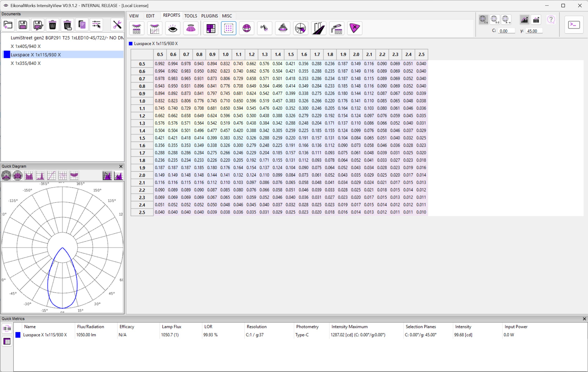Viewport: 588px width, 372px height.
Task: Toggle A-alpha coordinate system globe button
Action: (507, 19)
